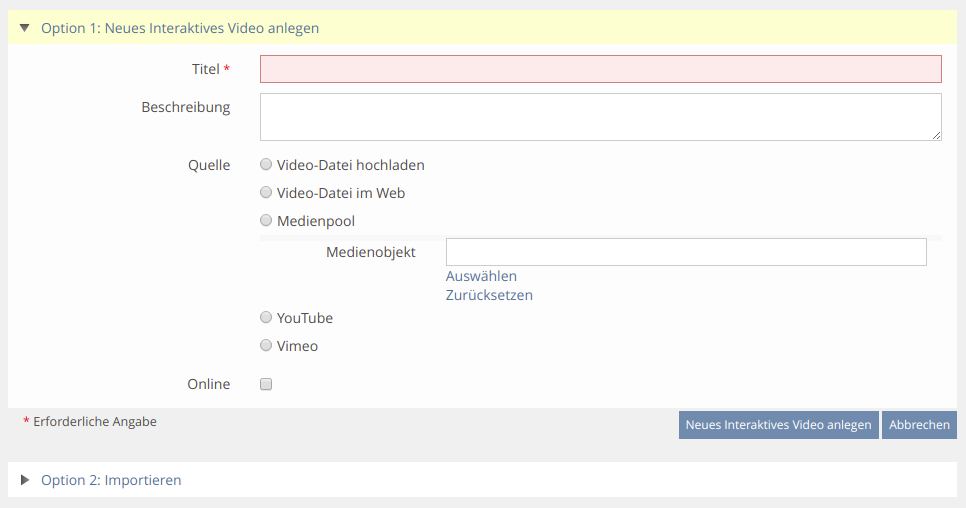Click the 'Option 1: Neues Interaktives Video anlegen' heading
The image size is (966, 508).
[180, 28]
